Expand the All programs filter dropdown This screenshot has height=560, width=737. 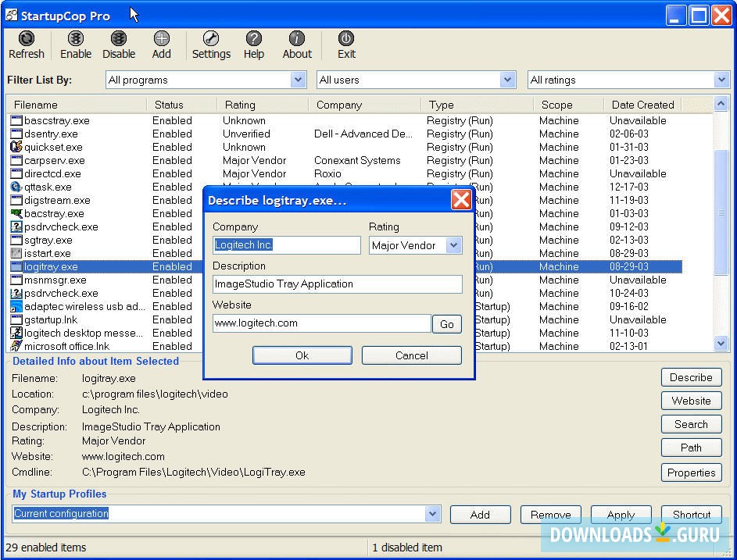point(298,80)
